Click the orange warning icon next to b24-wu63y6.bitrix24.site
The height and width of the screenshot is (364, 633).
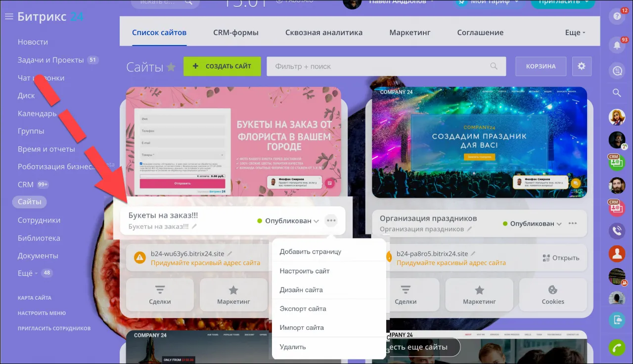(x=140, y=258)
